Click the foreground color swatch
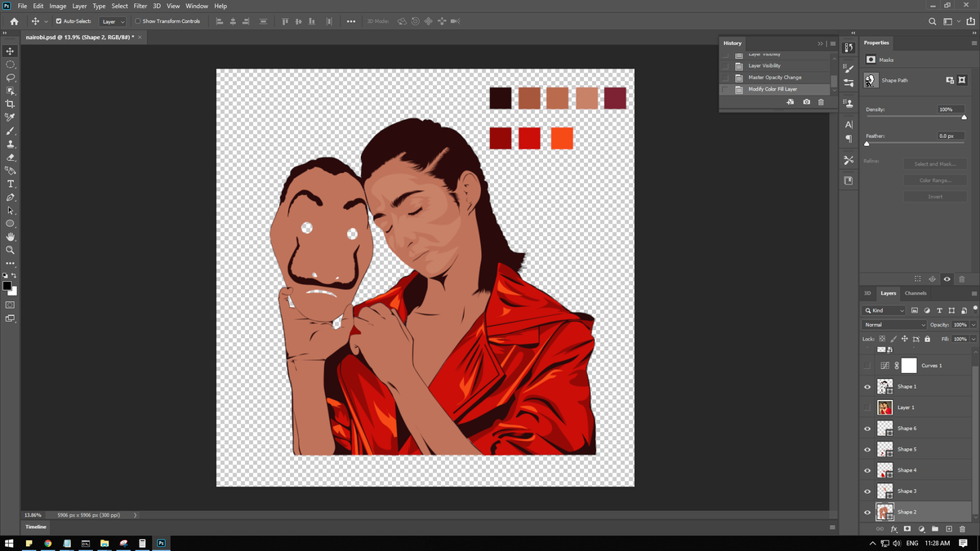Screen dimensions: 980x551 click(7, 286)
